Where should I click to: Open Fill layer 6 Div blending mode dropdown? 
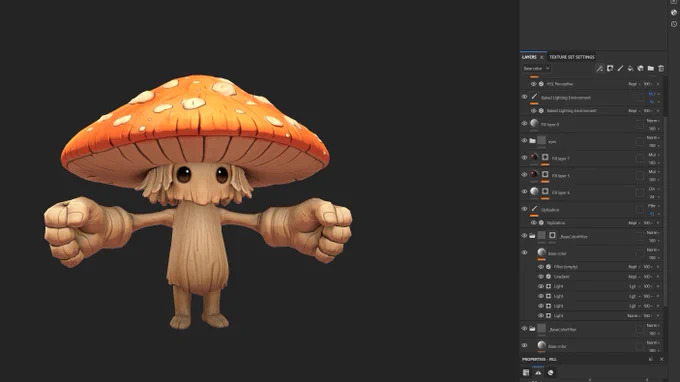coord(654,189)
